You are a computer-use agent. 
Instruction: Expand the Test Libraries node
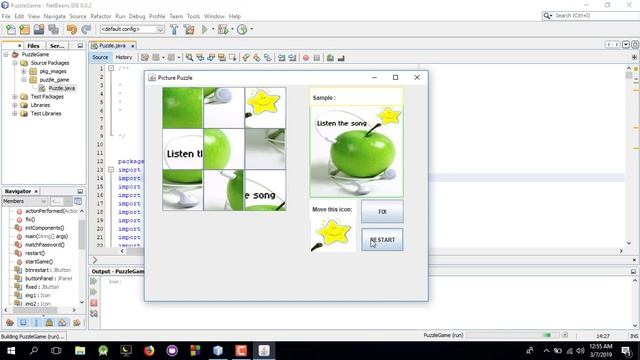coord(15,113)
